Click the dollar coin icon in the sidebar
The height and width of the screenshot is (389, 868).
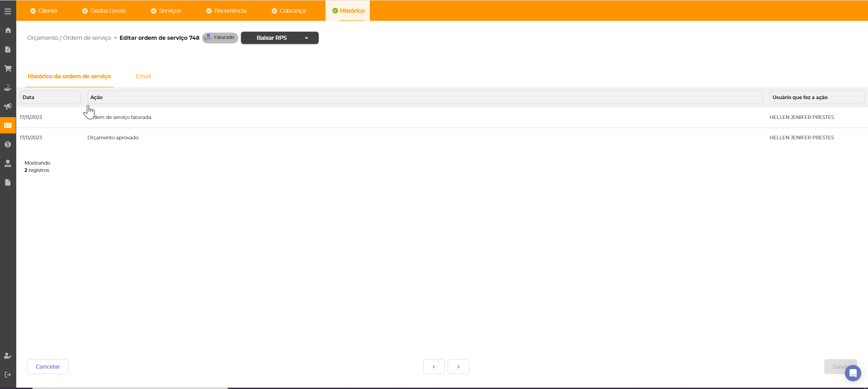pos(8,144)
